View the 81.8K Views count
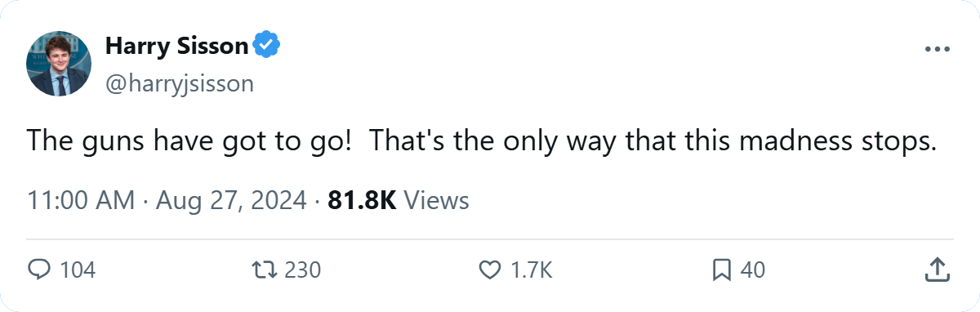The width and height of the screenshot is (980, 312). pyautogui.click(x=397, y=200)
